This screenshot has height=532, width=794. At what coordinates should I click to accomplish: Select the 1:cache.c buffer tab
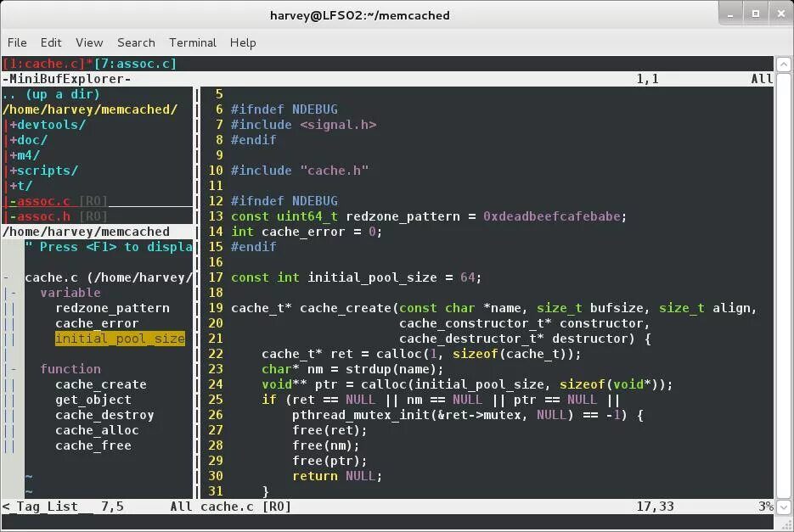tap(43, 64)
